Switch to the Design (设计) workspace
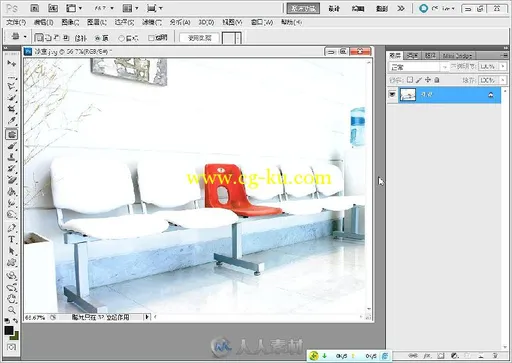The width and height of the screenshot is (512, 363). (334, 9)
